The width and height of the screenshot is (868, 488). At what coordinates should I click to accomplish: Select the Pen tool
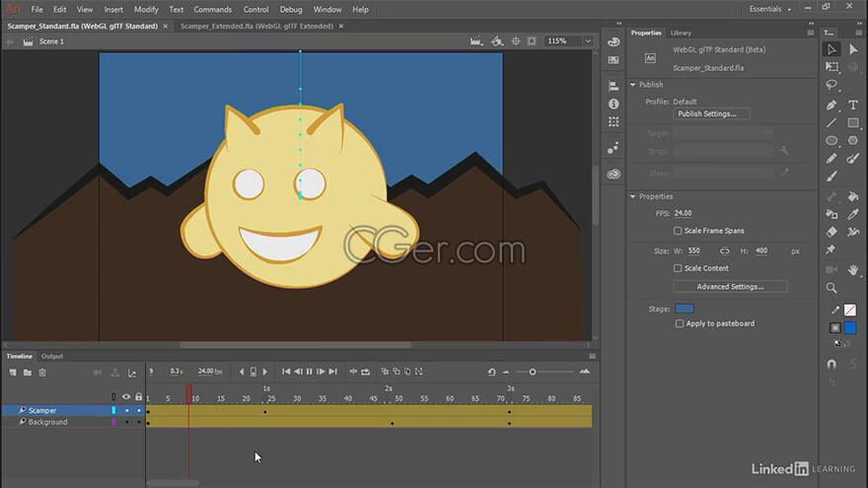832,105
